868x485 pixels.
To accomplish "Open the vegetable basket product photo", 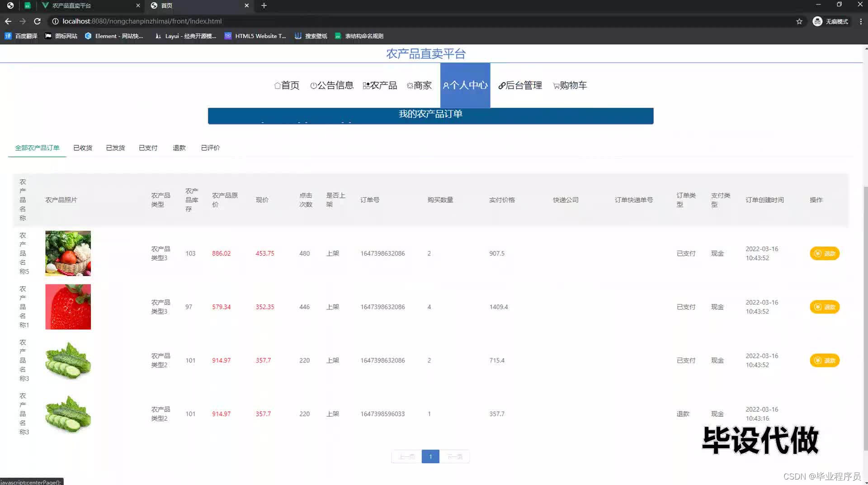I will click(68, 253).
